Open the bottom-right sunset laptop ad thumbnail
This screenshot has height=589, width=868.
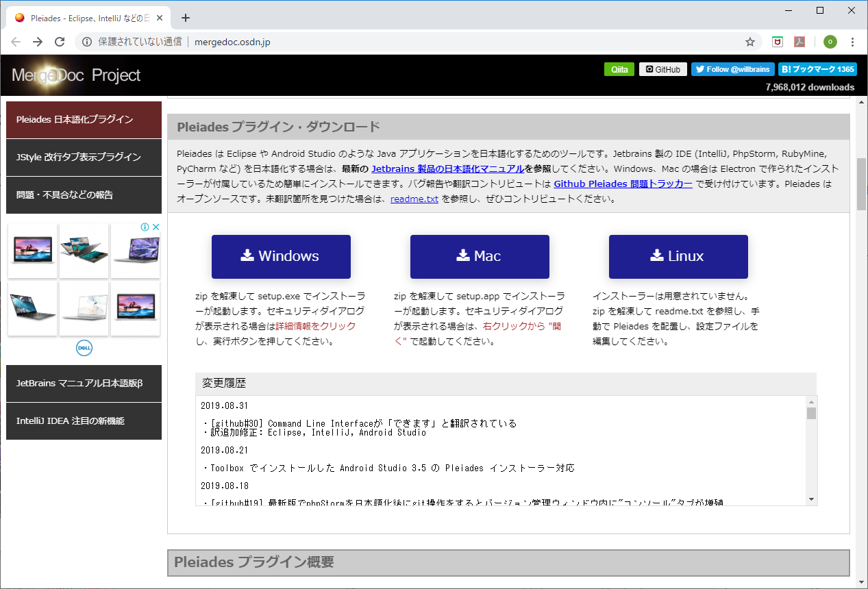point(136,308)
